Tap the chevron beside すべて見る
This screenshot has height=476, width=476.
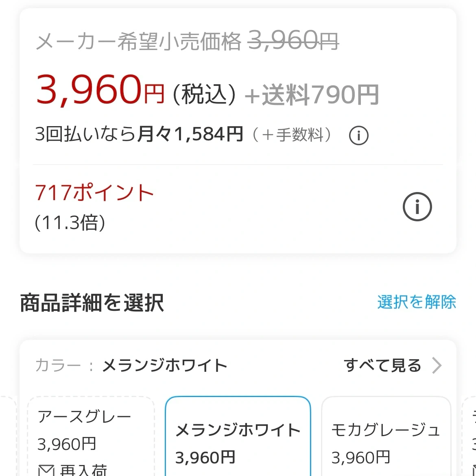(437, 365)
